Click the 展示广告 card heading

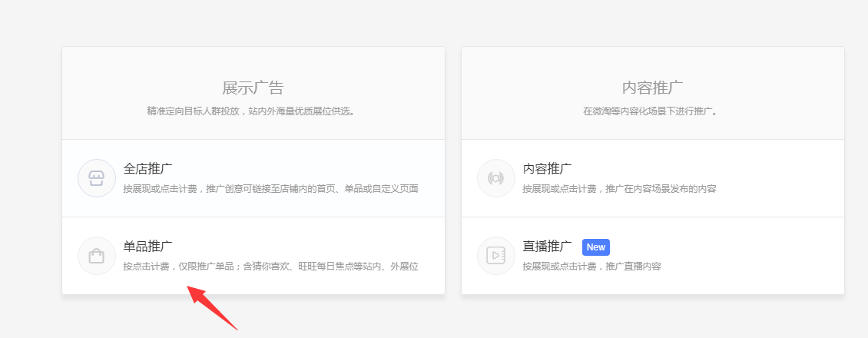(x=253, y=88)
